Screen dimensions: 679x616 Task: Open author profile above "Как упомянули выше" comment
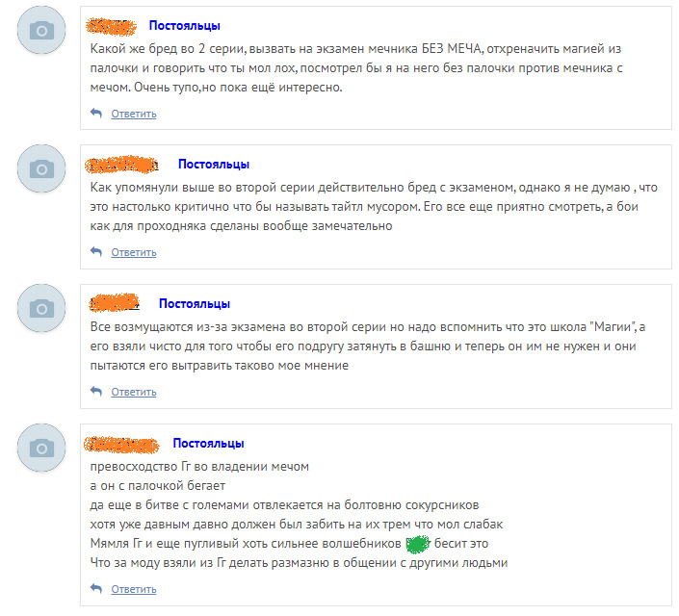(x=122, y=165)
